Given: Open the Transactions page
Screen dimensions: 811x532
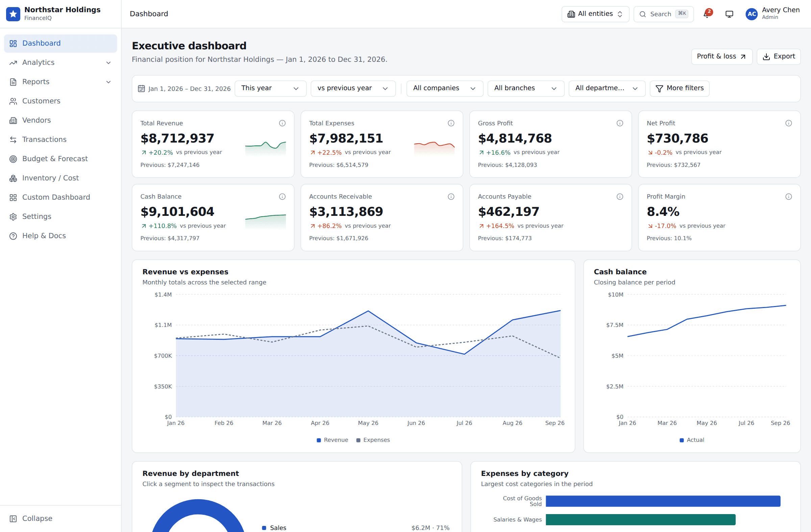Looking at the screenshot, I should point(60,140).
